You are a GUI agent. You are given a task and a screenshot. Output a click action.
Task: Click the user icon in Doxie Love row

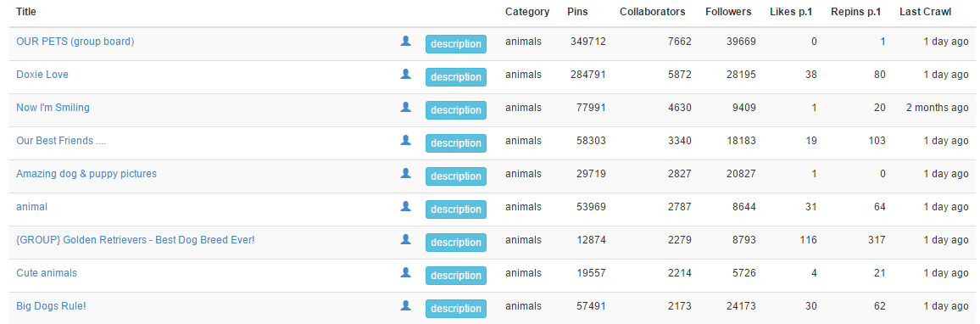point(405,75)
